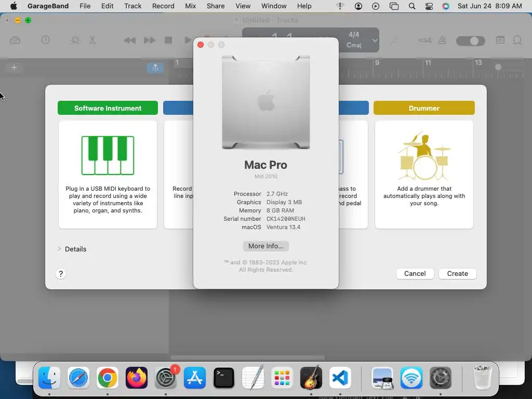The image size is (532, 399).
Task: Open the Loop Browser icon
Action: 517,40
